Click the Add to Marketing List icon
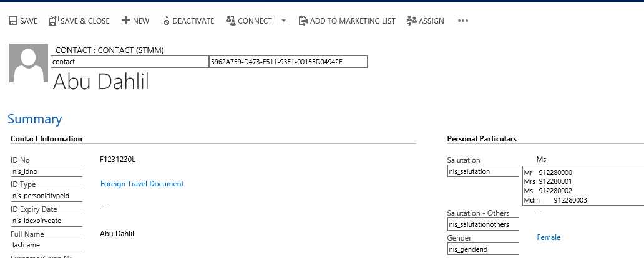This screenshot has height=258, width=644. pyautogui.click(x=303, y=21)
